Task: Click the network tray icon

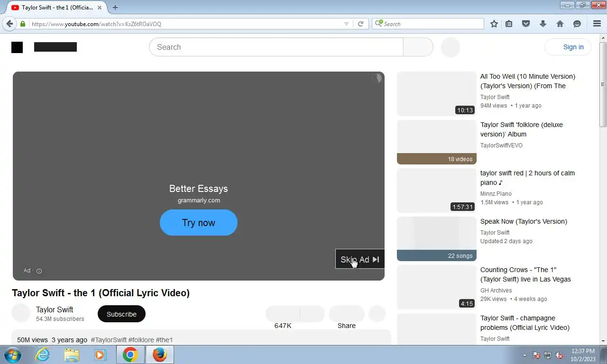Action: (x=548, y=355)
